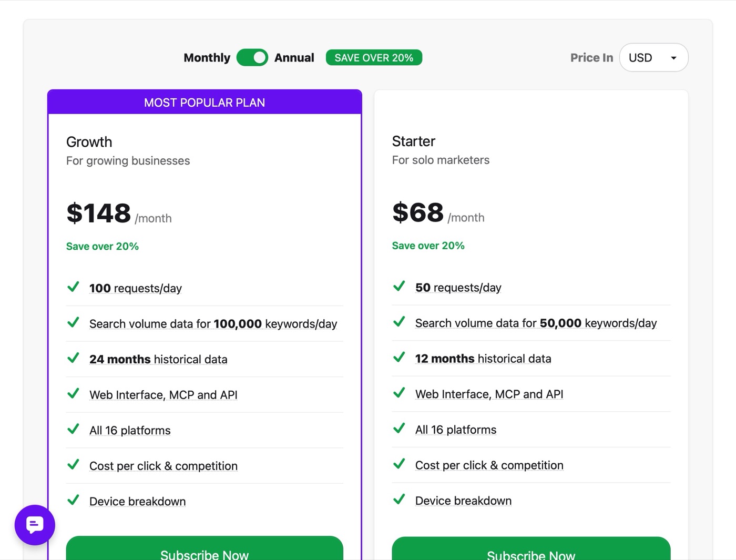The width and height of the screenshot is (736, 560).
Task: Click the checkmark beside 100,000 keywords/day
Action: [73, 322]
